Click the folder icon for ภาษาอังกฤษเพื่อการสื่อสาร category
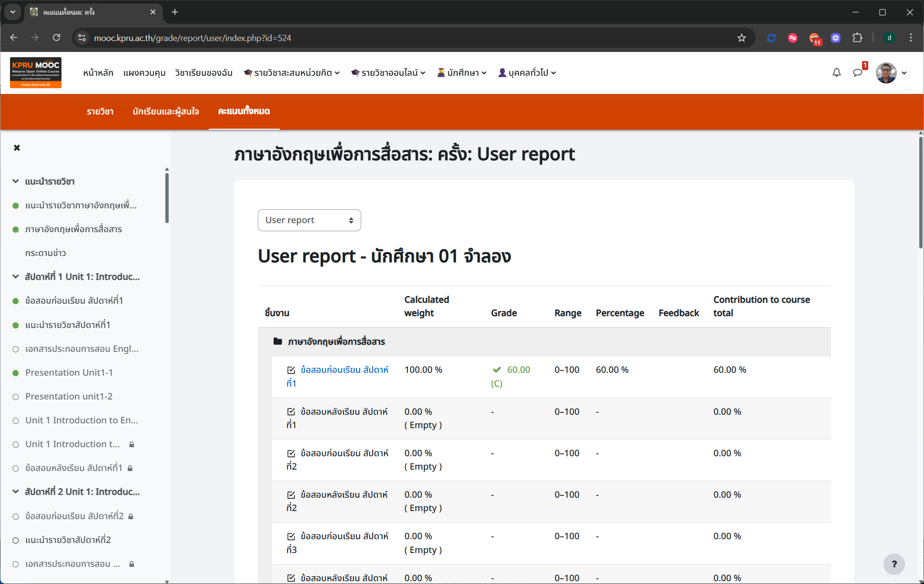924x584 pixels. click(x=278, y=341)
